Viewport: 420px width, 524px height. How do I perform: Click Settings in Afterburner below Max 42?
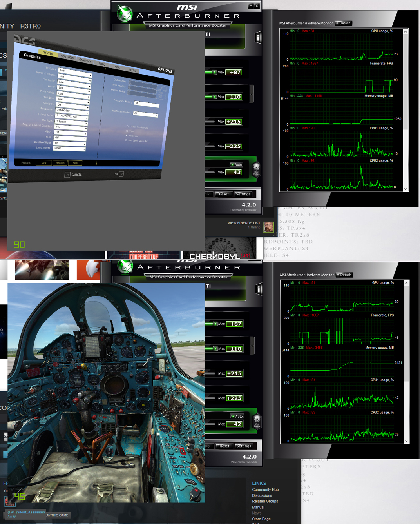[244, 446]
